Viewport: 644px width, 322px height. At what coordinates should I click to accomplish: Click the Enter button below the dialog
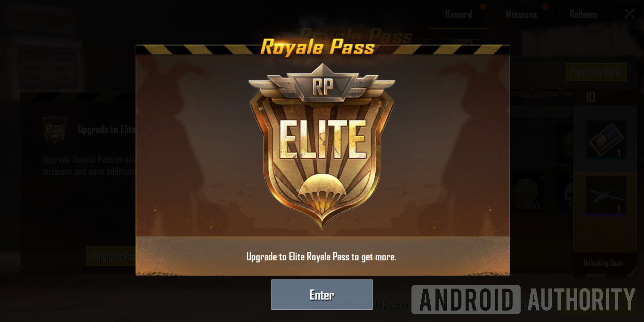pyautogui.click(x=322, y=294)
